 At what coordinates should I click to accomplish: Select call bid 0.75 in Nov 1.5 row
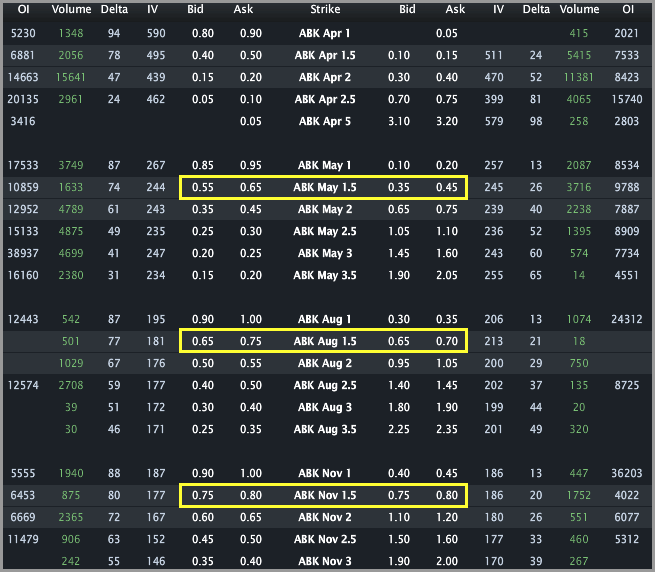coord(203,496)
